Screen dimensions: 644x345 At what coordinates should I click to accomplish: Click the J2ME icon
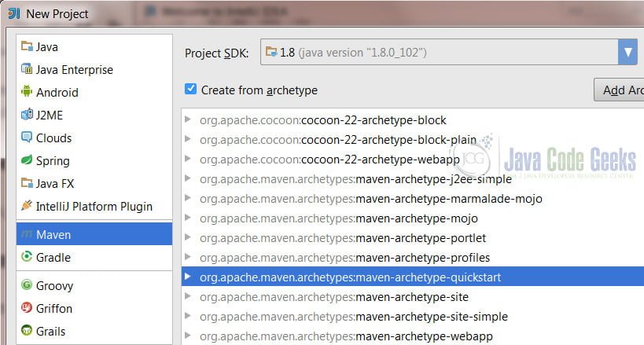point(27,115)
